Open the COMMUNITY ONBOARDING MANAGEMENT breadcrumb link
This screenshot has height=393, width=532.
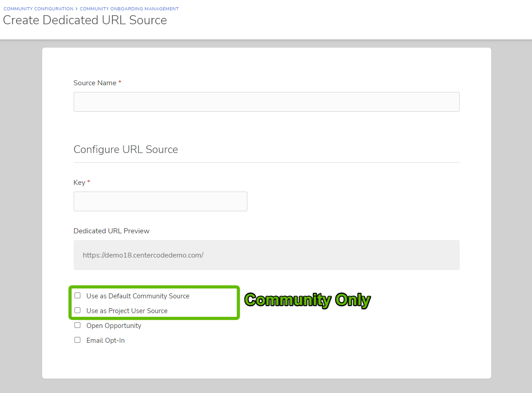(x=129, y=9)
